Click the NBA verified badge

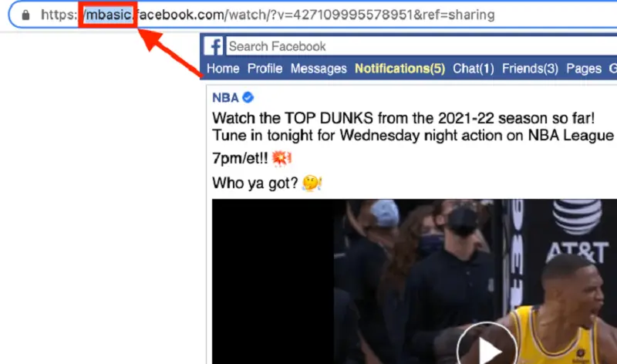(248, 97)
